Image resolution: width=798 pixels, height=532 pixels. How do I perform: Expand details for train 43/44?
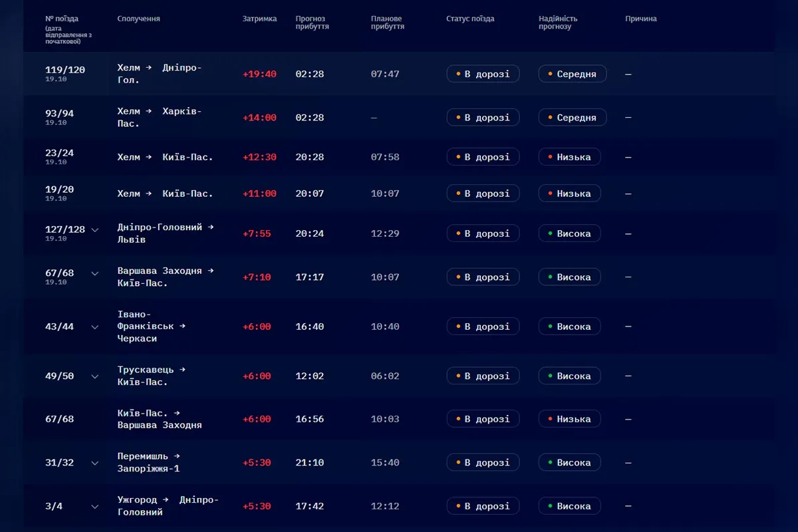[95, 327]
